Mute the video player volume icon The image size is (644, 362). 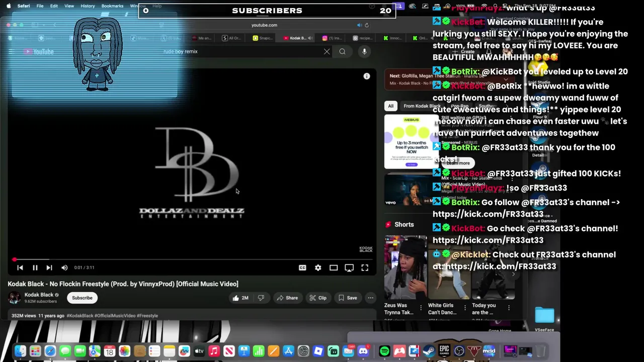click(64, 268)
